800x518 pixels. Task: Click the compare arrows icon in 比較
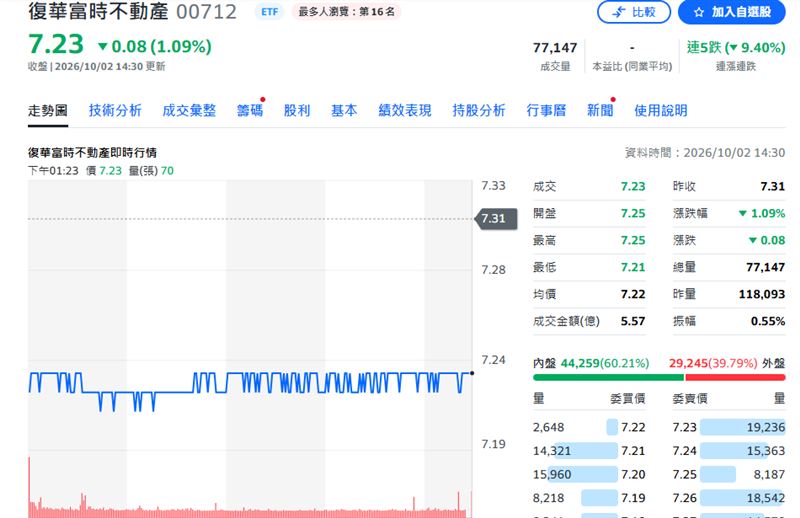click(619, 12)
